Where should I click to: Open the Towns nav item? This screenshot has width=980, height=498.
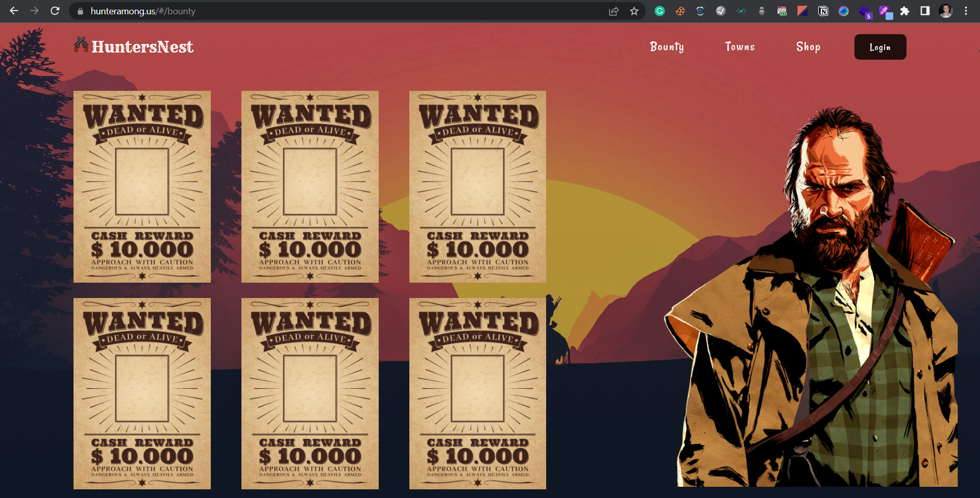click(740, 47)
